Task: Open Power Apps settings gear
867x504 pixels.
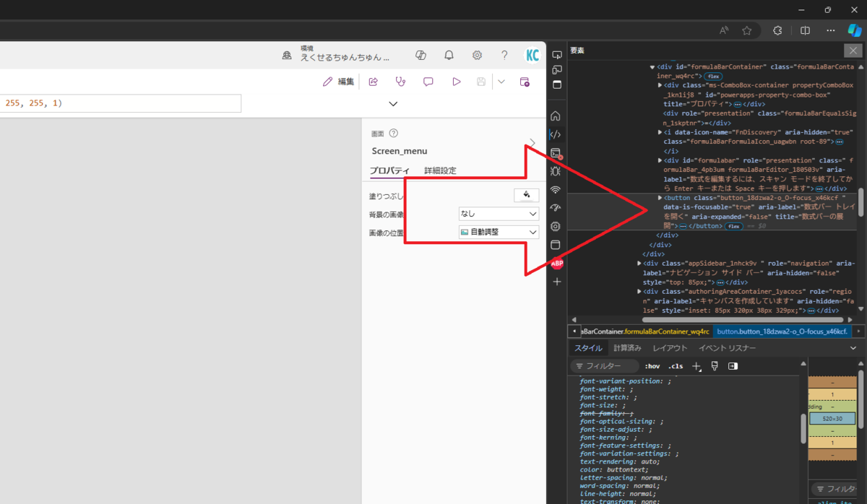Action: coord(477,56)
